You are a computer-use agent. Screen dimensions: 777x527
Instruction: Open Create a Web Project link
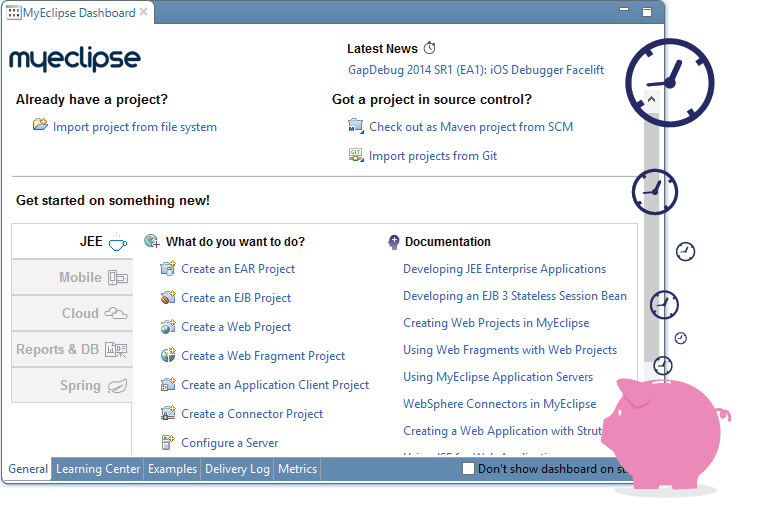click(236, 326)
